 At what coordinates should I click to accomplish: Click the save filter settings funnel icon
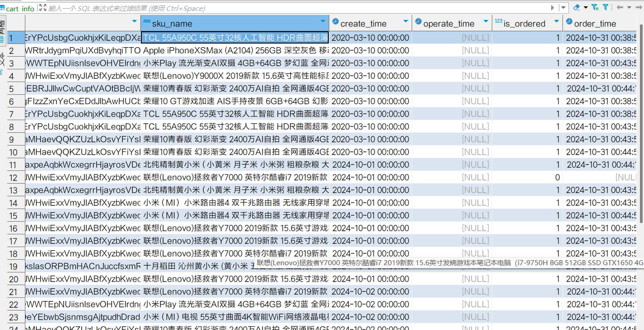[595, 7]
